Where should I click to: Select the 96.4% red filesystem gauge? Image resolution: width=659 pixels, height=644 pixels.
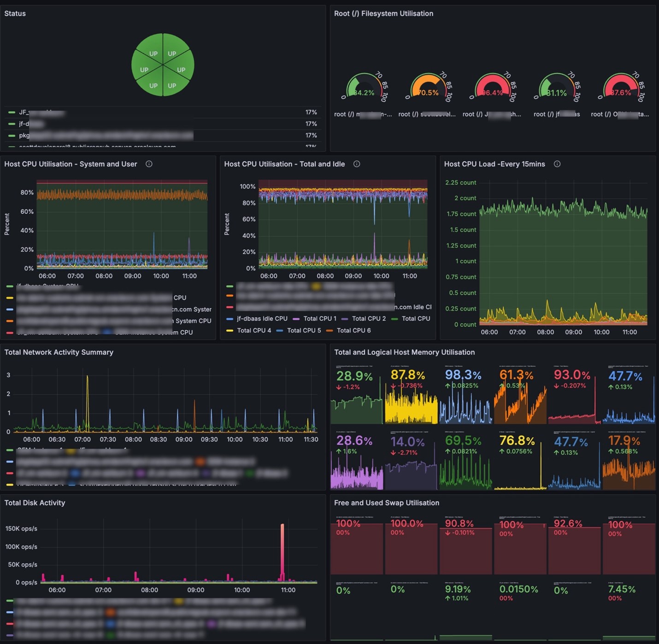point(492,87)
